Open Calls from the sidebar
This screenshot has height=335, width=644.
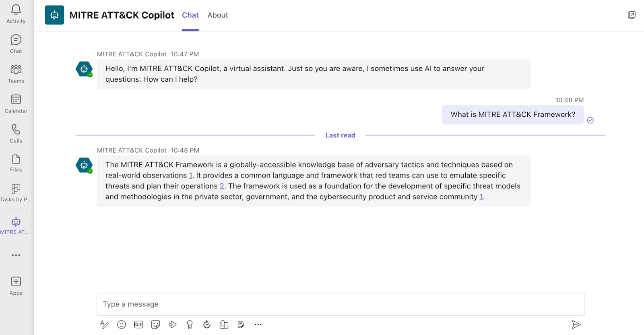click(16, 134)
